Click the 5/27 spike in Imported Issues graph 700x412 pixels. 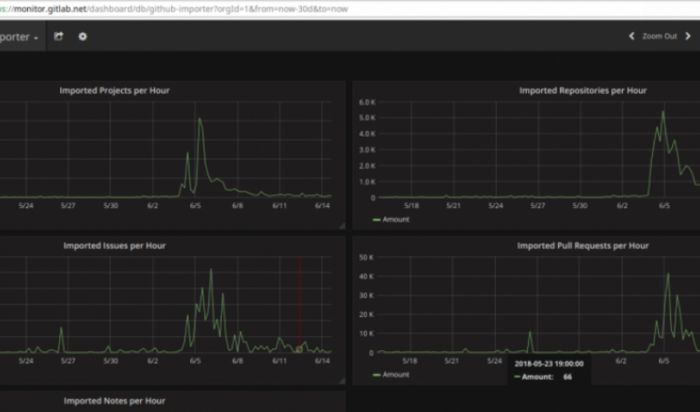(x=62, y=329)
